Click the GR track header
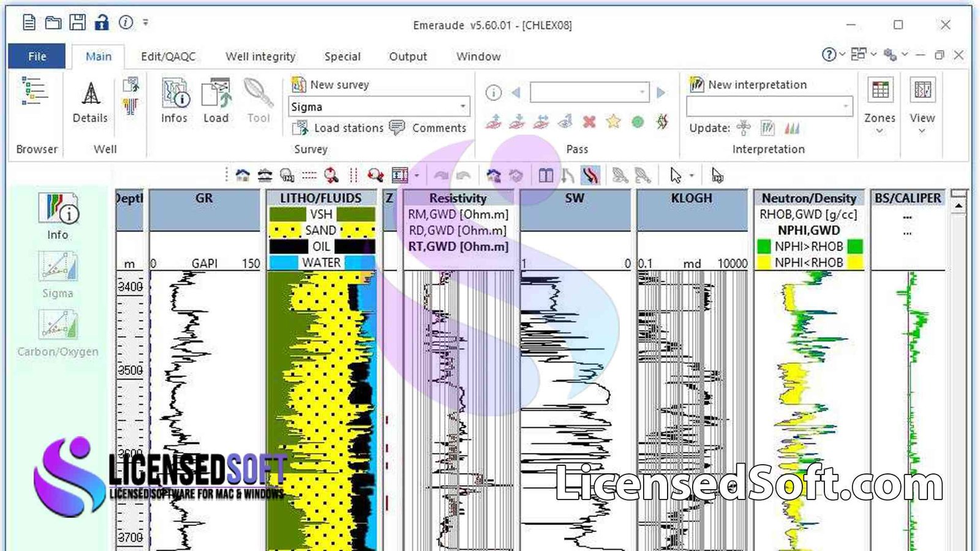The height and width of the screenshot is (551, 980). coord(205,198)
